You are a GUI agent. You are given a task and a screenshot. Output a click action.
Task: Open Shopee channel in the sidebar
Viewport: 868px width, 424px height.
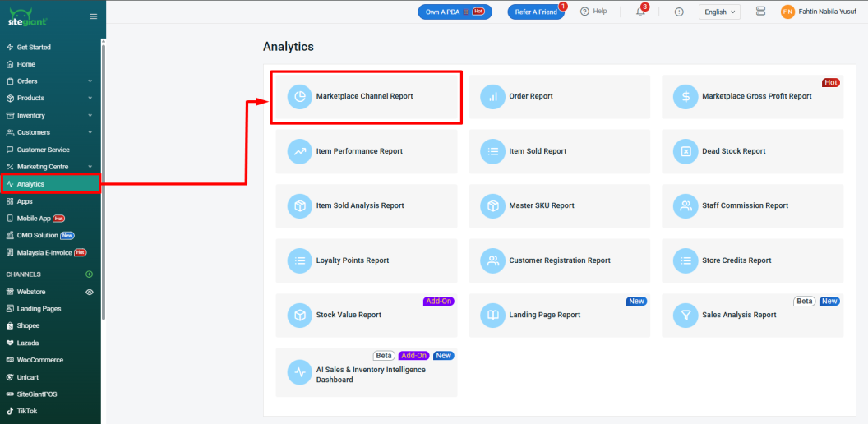pyautogui.click(x=28, y=326)
